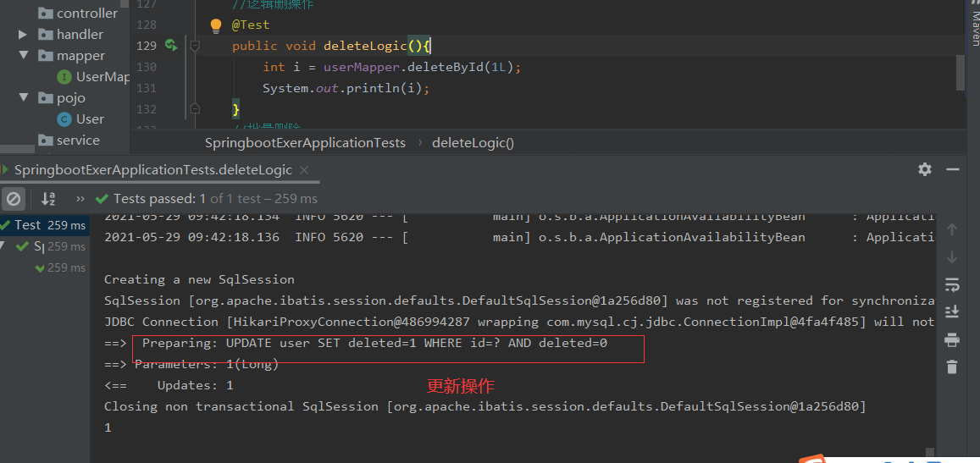Print the console output with the printer icon
980x463 pixels.
(952, 339)
